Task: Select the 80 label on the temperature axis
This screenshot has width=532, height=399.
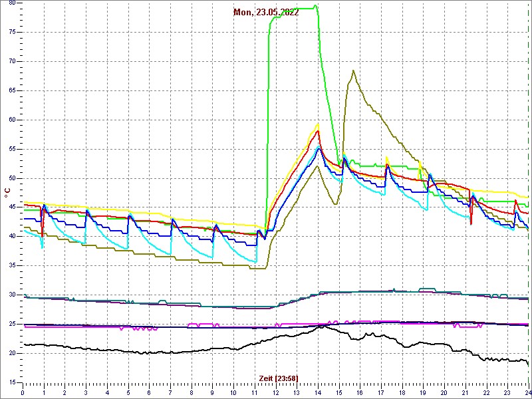Action: [12, 3]
